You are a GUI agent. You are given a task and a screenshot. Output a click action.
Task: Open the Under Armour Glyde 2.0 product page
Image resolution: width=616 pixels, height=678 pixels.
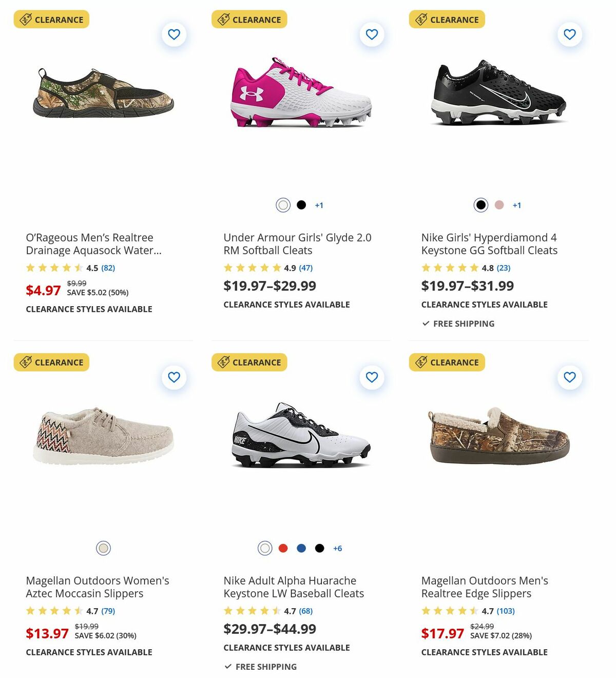pyautogui.click(x=297, y=244)
